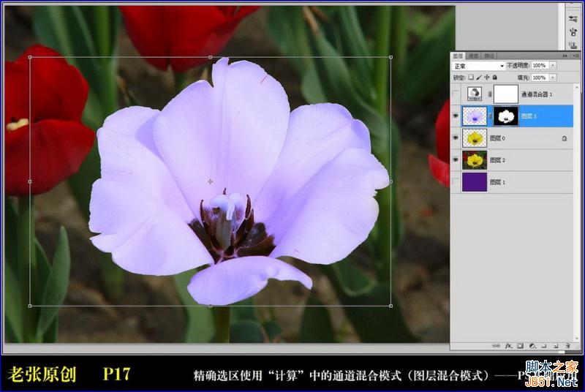Click the bottom-right transform handle
This screenshot has height=392, width=585.
pyautogui.click(x=390, y=306)
